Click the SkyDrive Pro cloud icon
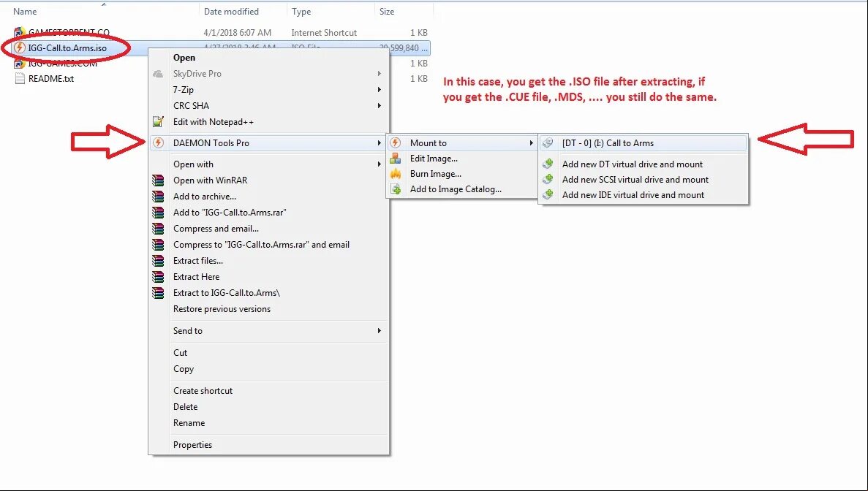The image size is (868, 491). tap(158, 74)
